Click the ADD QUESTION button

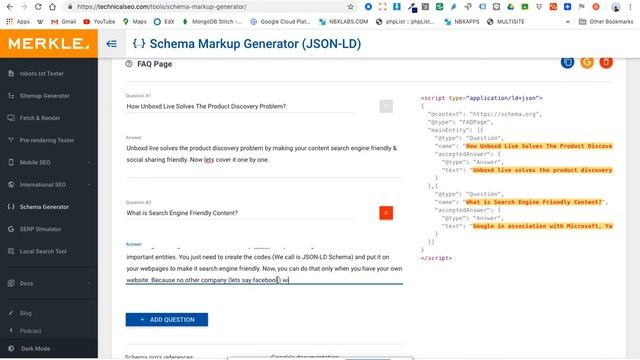click(167, 320)
